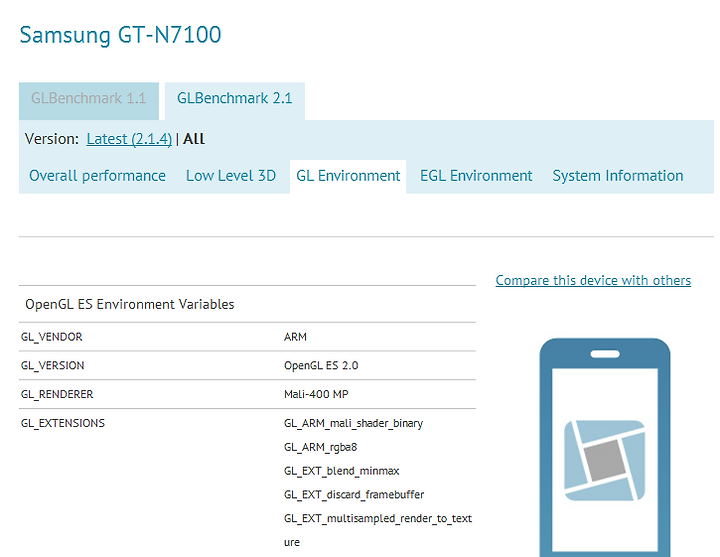Select GL_ARM_rgba8 extension text
The height and width of the screenshot is (557, 720).
coord(320,447)
